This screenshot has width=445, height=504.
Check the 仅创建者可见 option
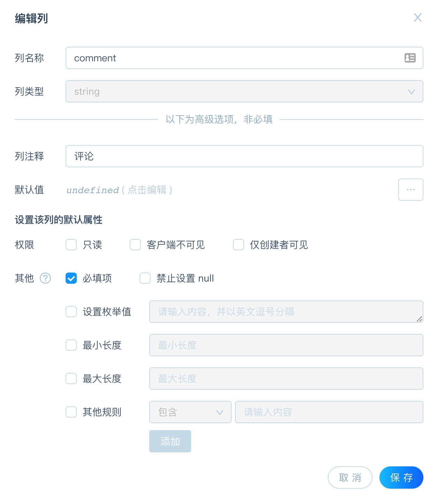click(x=239, y=245)
